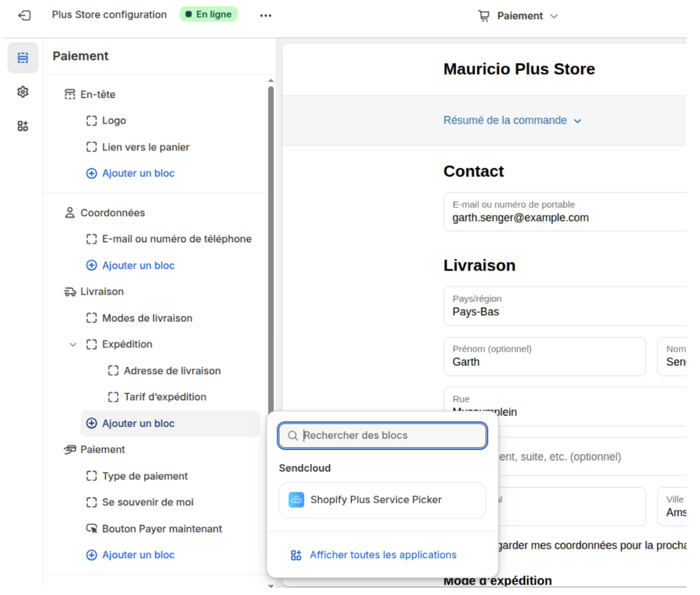This screenshot has width=700, height=595.
Task: Click the sidebar scroll down arrow
Action: tap(271, 586)
